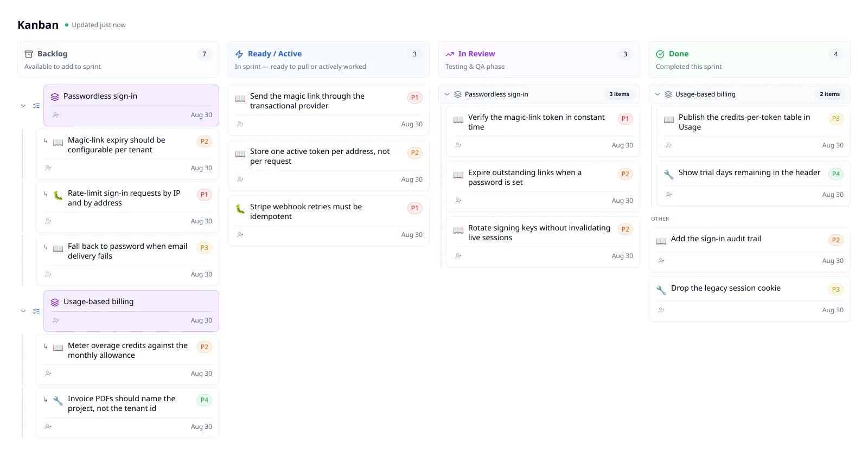Click the book icon on Send the magic link card
This screenshot has height=450, width=868.
click(240, 98)
